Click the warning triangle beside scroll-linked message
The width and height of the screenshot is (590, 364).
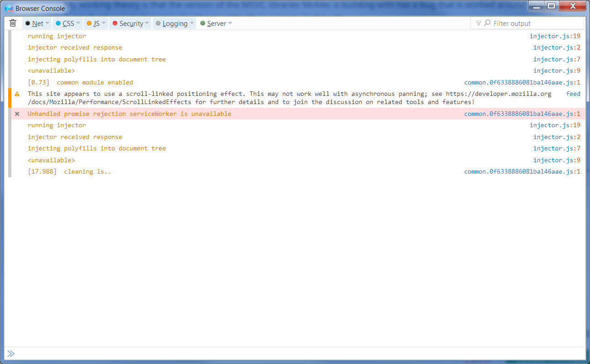pos(17,94)
